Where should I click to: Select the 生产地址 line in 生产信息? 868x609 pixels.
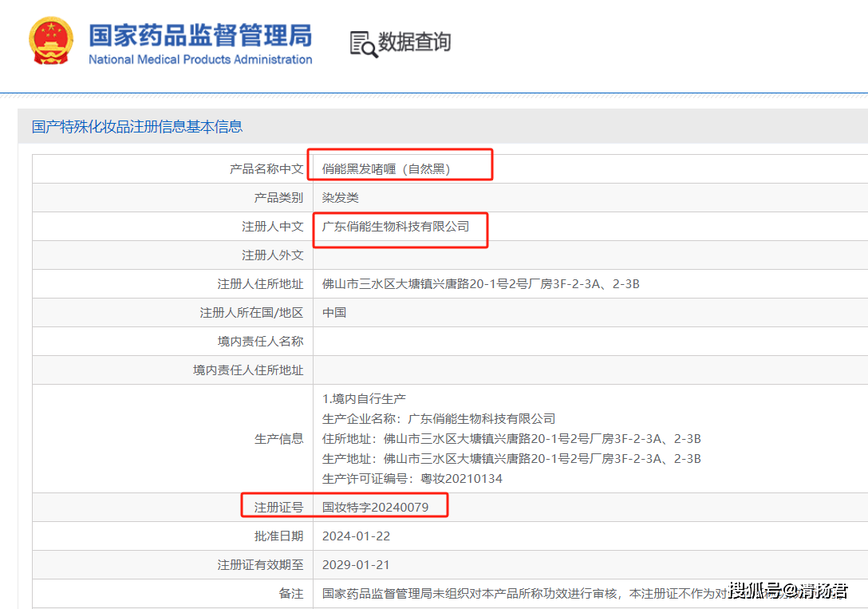click(x=511, y=458)
